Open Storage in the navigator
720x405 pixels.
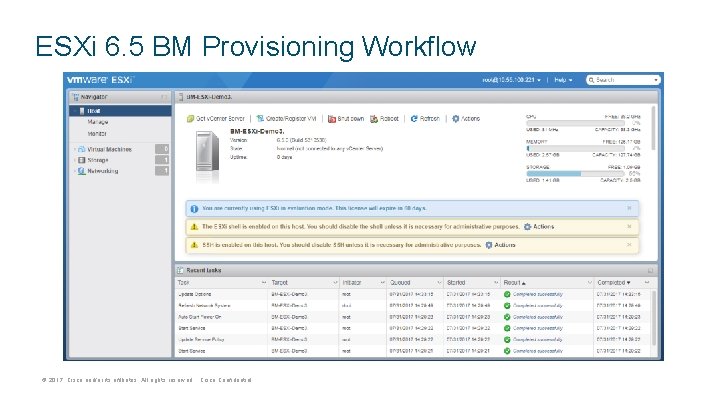(x=98, y=160)
